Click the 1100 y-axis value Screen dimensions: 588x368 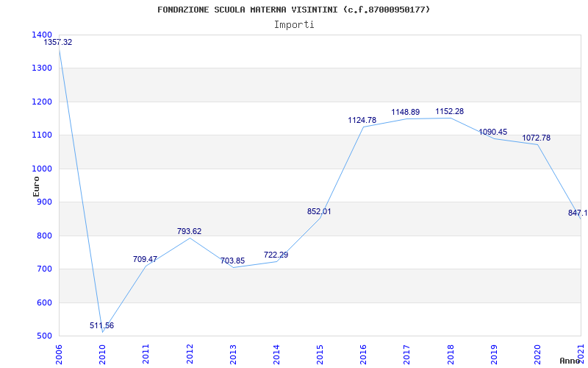[42, 135]
